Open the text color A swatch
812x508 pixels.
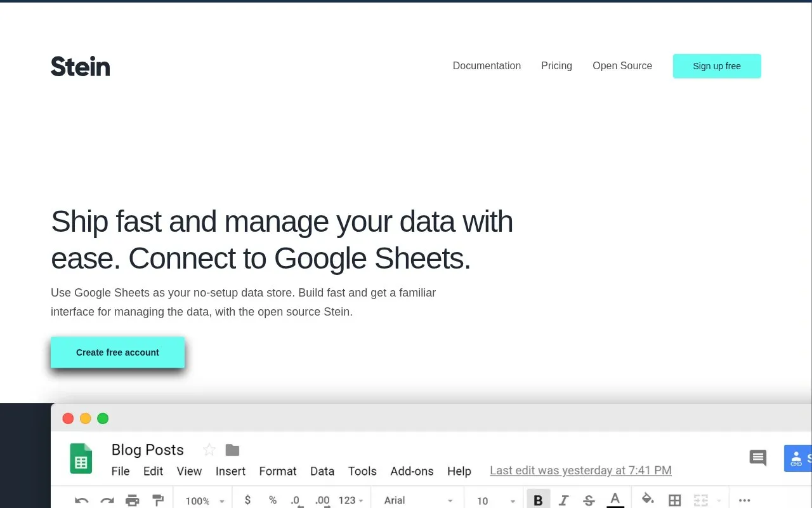(x=615, y=500)
